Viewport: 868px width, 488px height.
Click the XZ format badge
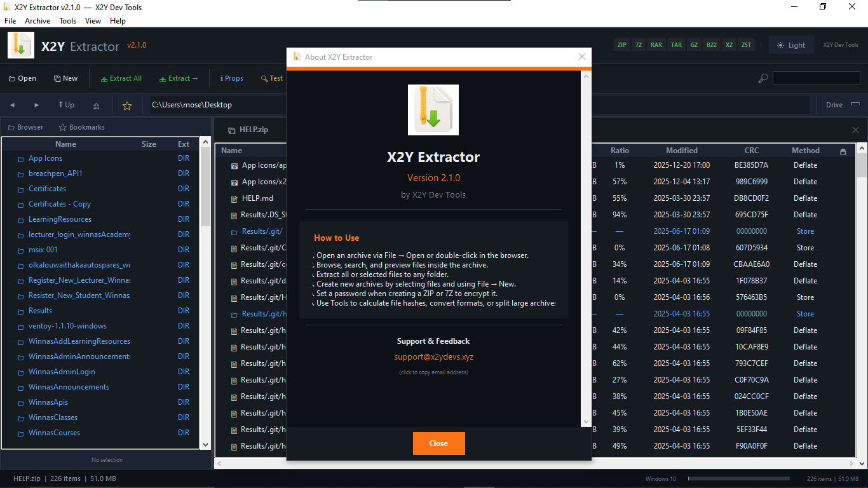(729, 45)
